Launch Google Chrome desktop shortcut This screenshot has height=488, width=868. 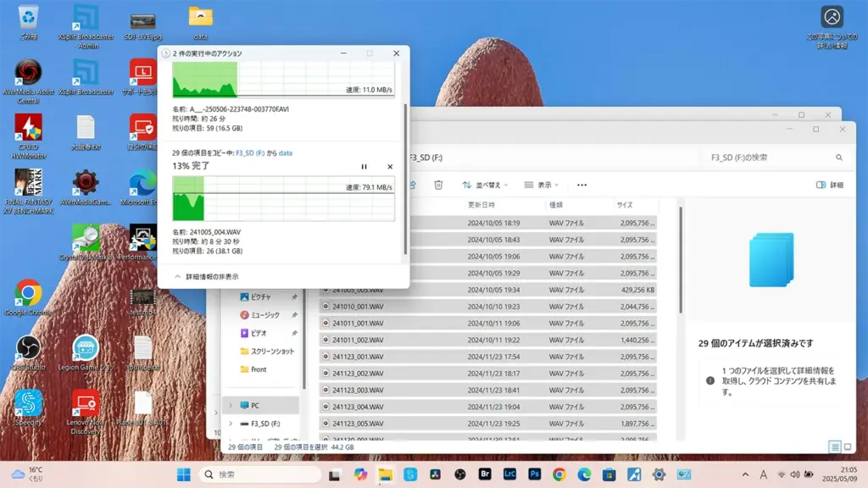tap(28, 297)
